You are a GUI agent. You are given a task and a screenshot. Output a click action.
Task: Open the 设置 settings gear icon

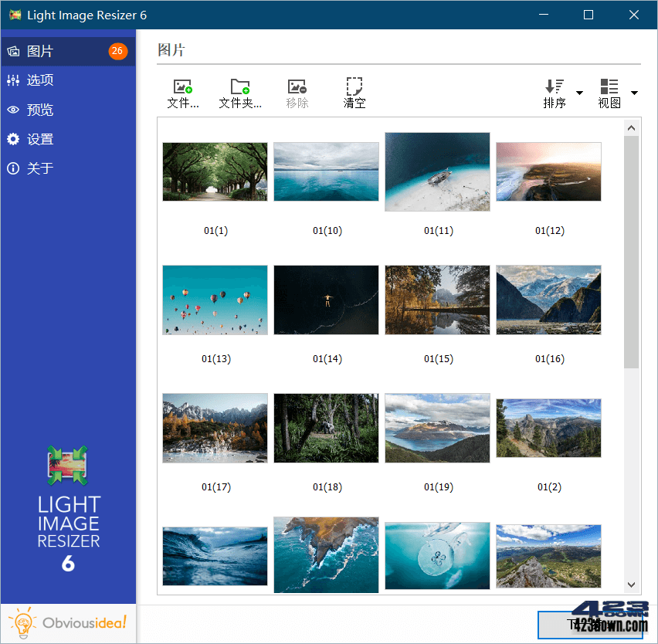point(14,139)
